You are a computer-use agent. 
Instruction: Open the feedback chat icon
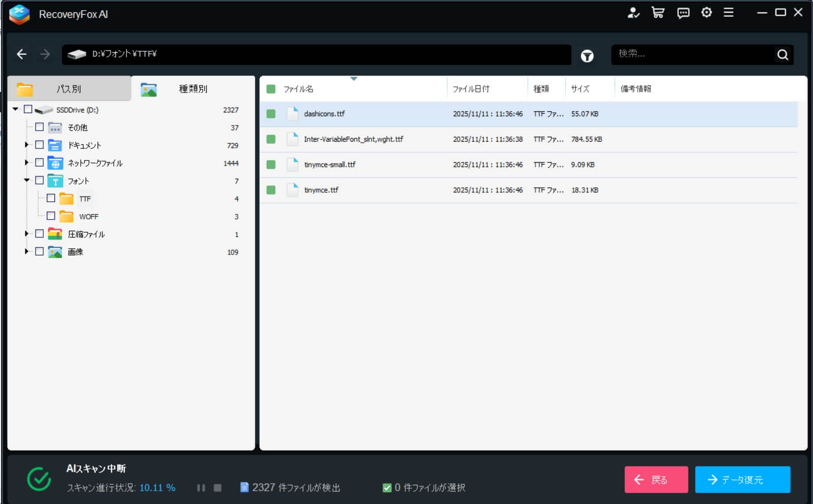point(683,13)
